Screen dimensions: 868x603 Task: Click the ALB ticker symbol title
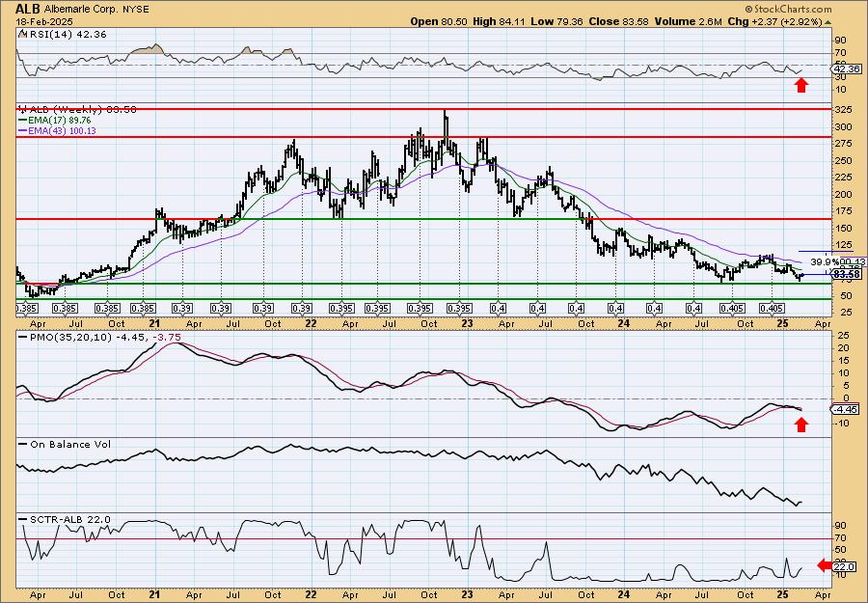coord(27,9)
